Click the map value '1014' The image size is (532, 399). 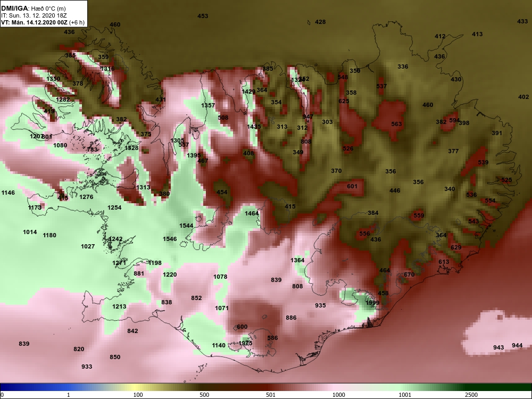pos(30,232)
